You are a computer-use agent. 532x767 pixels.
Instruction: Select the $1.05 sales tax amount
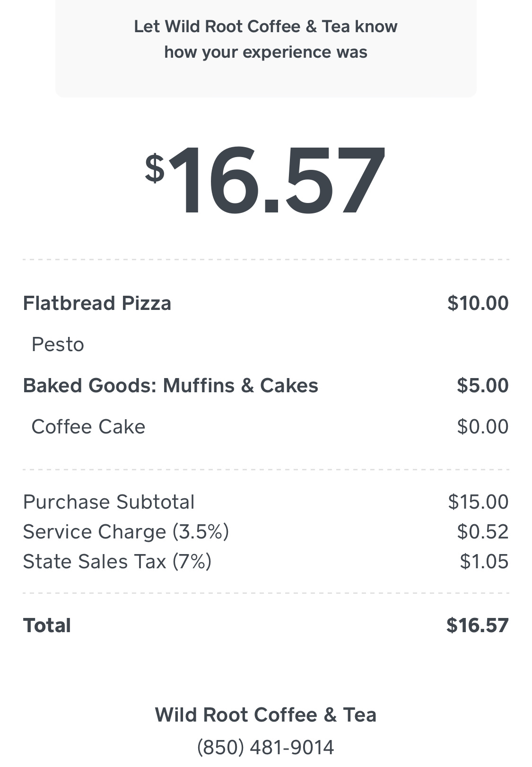pyautogui.click(x=484, y=562)
